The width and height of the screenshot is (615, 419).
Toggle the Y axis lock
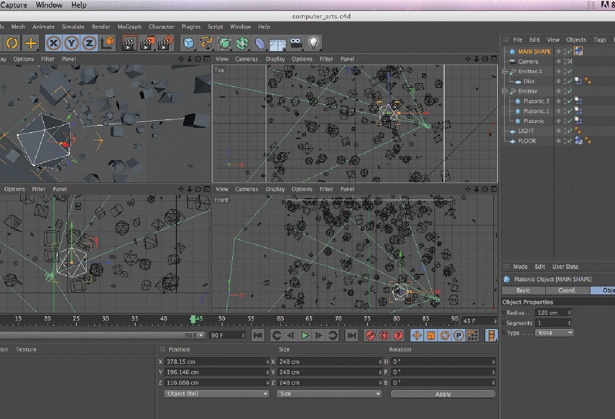(x=69, y=43)
